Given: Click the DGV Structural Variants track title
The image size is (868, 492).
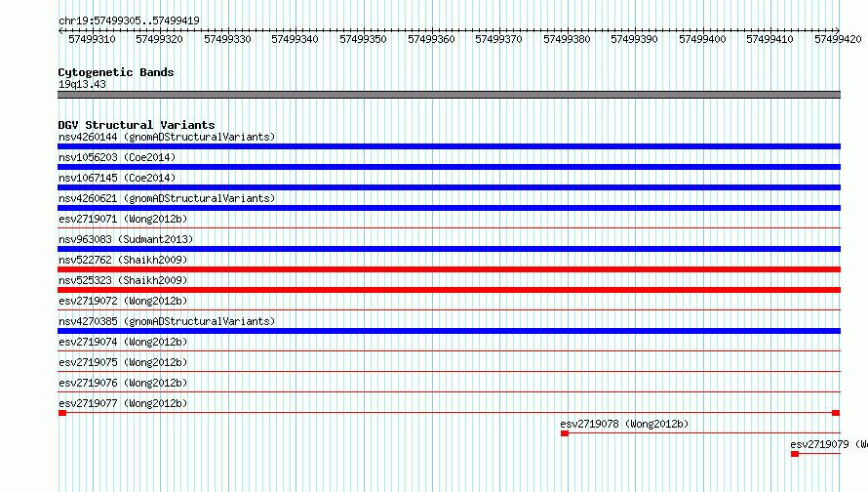Looking at the screenshot, I should point(137,125).
